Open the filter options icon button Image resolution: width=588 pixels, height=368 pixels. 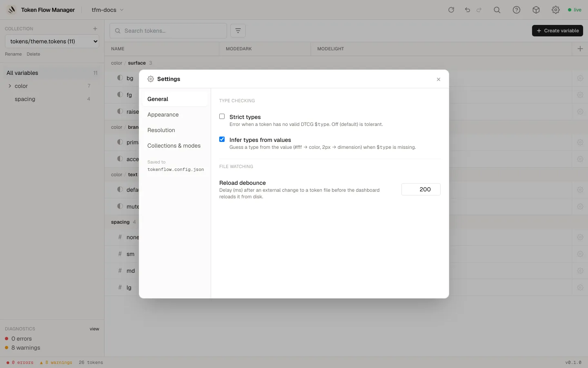pyautogui.click(x=238, y=31)
